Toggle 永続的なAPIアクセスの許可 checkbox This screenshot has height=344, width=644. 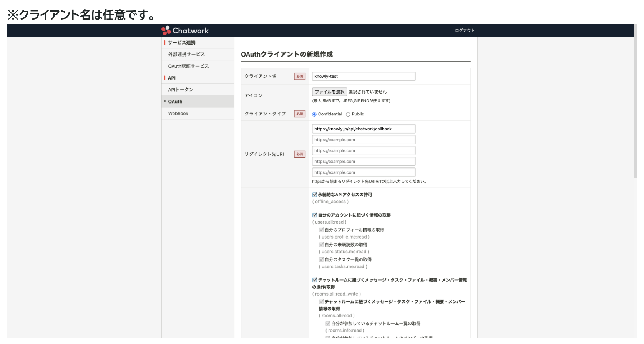coord(315,195)
